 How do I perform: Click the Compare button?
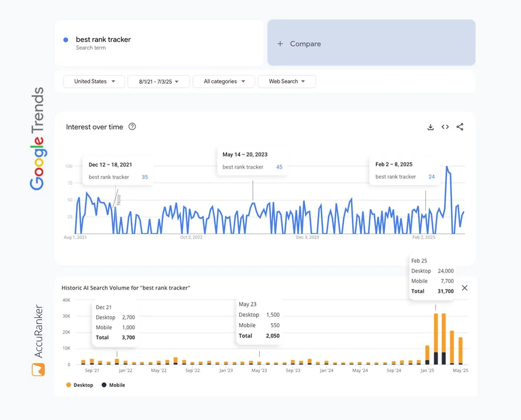click(x=305, y=43)
